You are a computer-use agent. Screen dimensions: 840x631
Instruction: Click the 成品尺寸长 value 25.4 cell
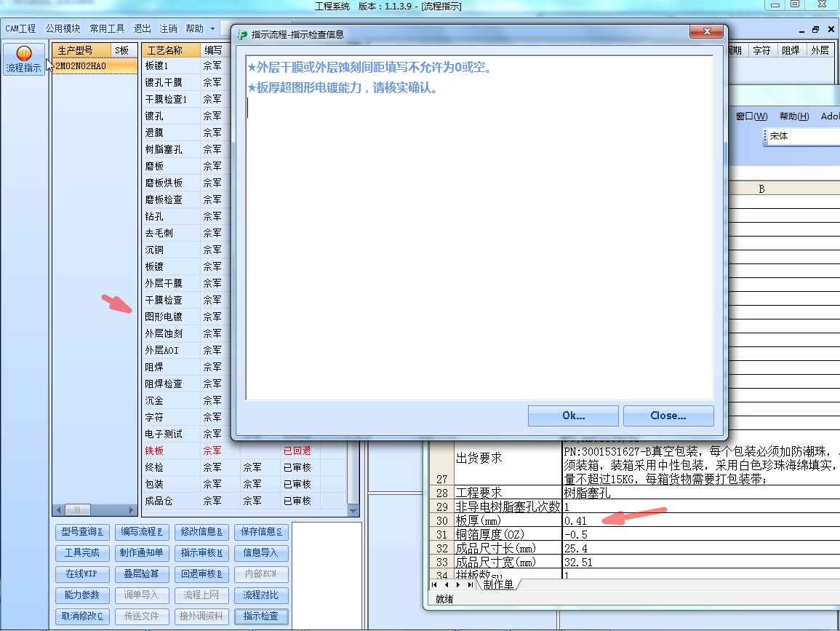coord(700,549)
